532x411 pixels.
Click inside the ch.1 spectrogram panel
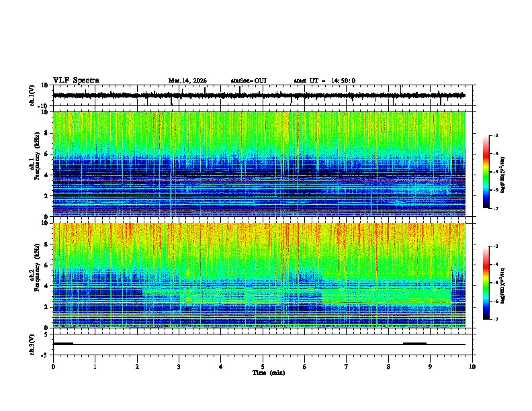(x=259, y=164)
